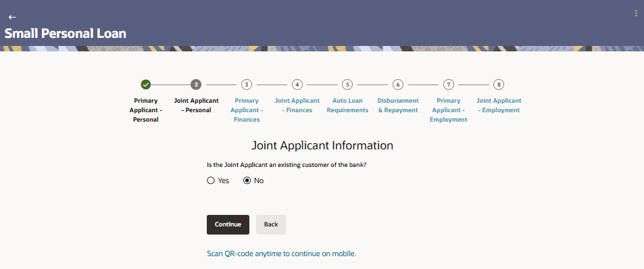Screen dimensions: 644x269
Task: Click the step 7 circle in progress tracker
Action: point(448,84)
